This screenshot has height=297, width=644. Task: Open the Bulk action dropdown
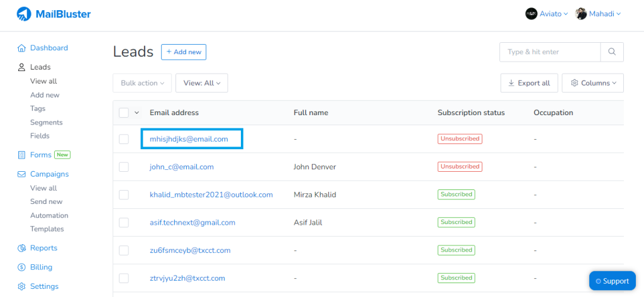[142, 83]
